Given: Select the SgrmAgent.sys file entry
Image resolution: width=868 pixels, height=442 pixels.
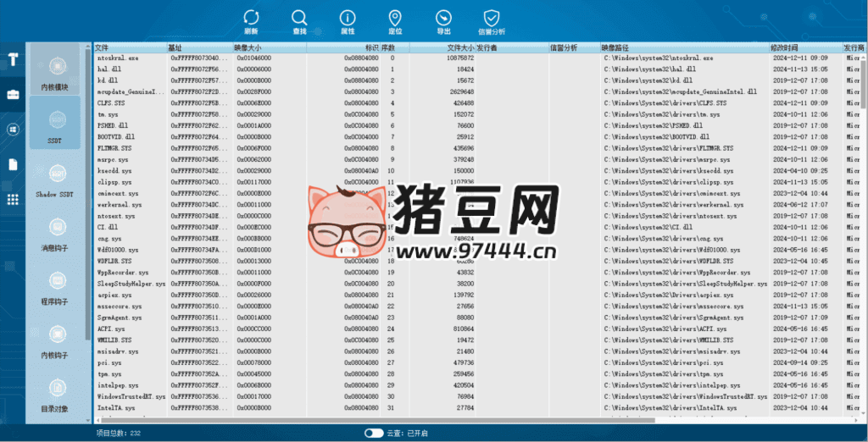Looking at the screenshot, I should (119, 318).
